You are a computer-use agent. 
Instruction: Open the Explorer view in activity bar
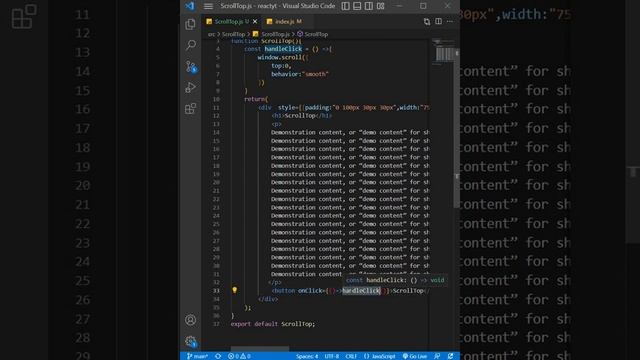(191, 24)
